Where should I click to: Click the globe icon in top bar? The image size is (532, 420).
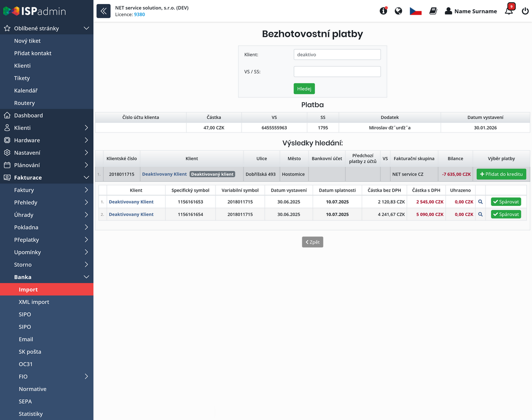(399, 11)
